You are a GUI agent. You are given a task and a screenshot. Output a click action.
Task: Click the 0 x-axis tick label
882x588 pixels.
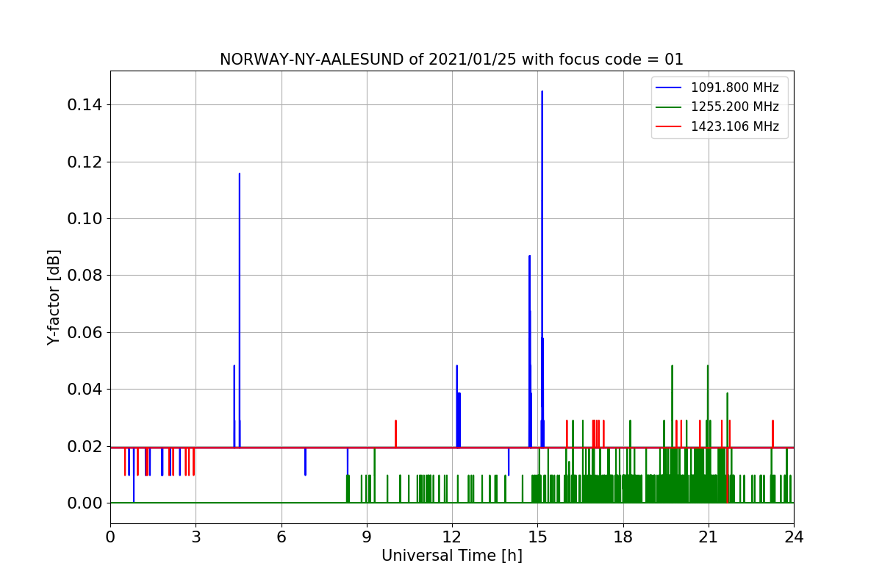click(x=110, y=537)
